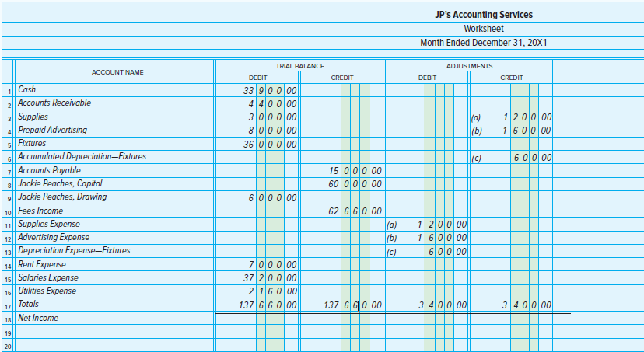Click the ADJUSTMENTS column header
Image resolution: width=644 pixels, height=352 pixels.
click(x=469, y=66)
